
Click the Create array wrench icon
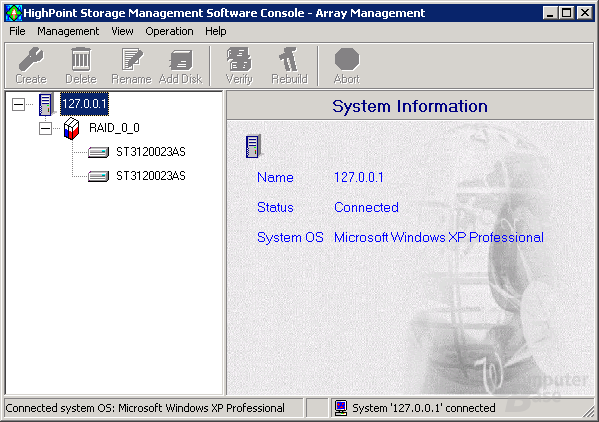pyautogui.click(x=31, y=59)
